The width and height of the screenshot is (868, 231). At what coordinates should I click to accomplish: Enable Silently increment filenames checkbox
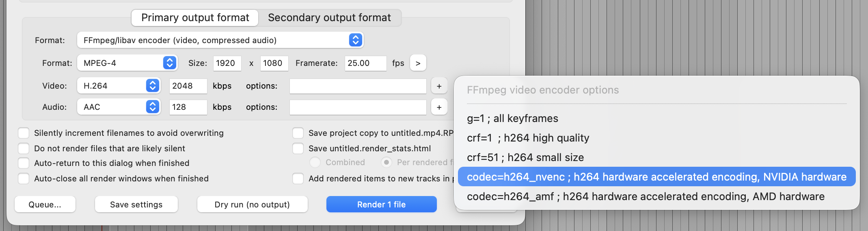(24, 133)
